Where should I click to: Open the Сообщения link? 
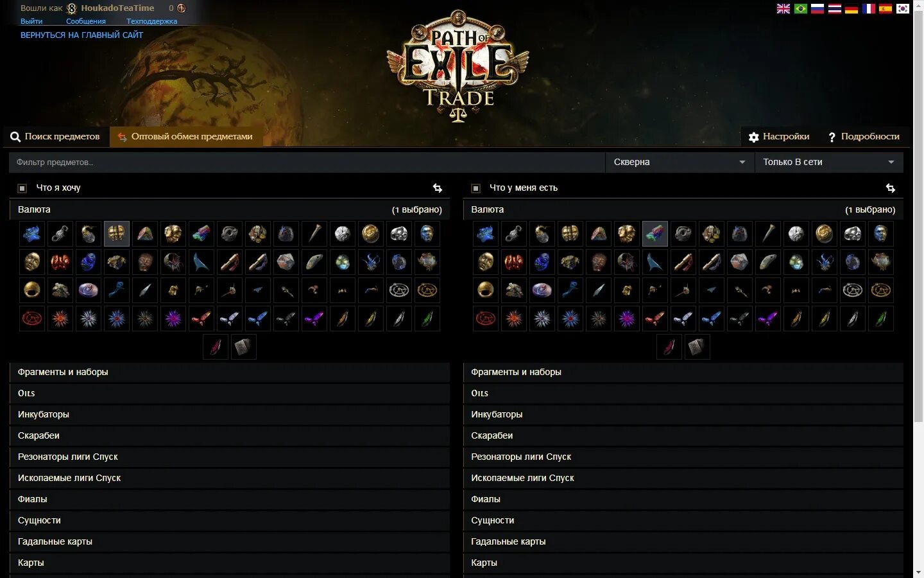tap(86, 21)
